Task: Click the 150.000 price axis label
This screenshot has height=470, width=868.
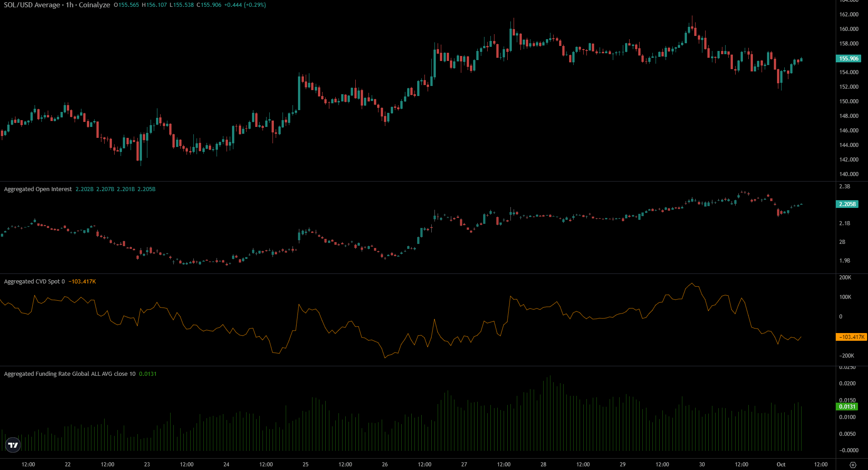Action: (x=848, y=101)
